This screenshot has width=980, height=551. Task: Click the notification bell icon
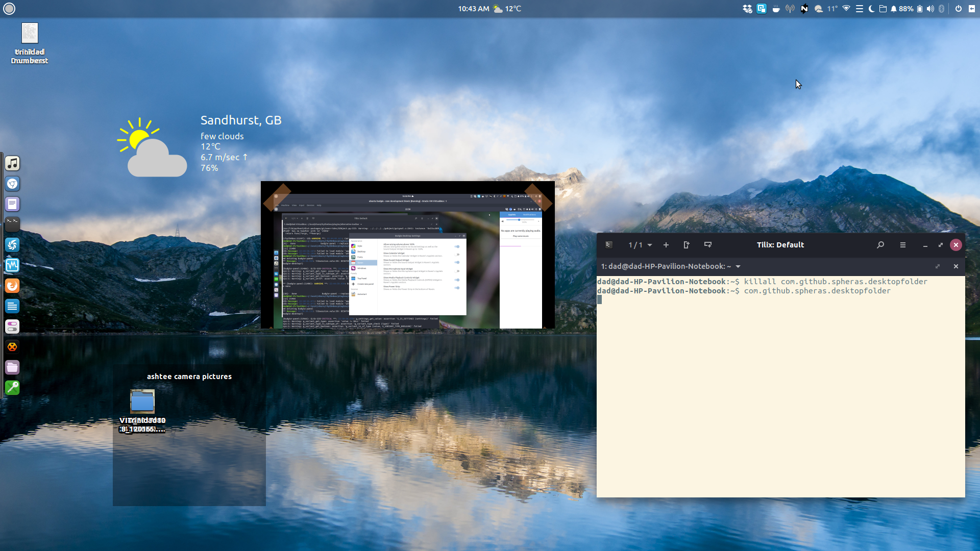894,9
